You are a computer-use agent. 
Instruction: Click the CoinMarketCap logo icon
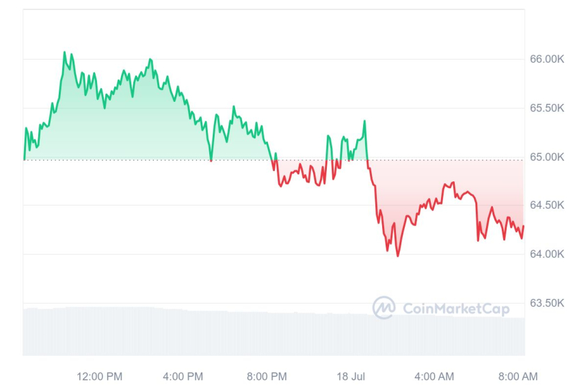pyautogui.click(x=384, y=308)
